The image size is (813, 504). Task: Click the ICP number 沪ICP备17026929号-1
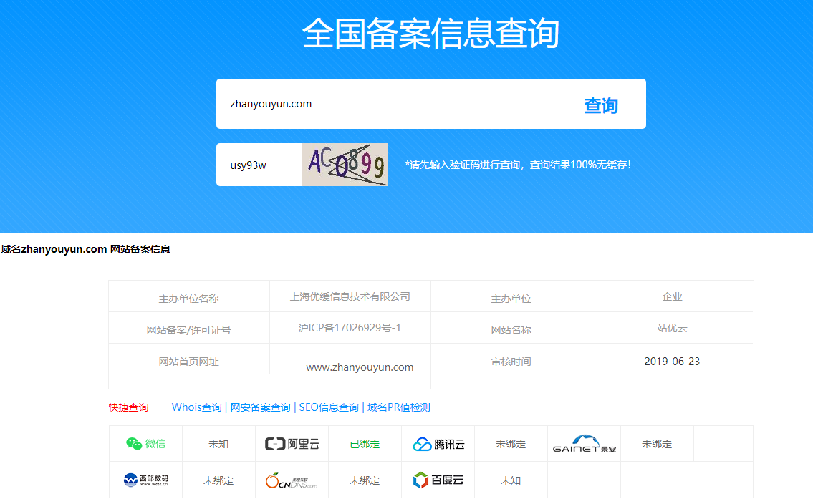point(350,328)
